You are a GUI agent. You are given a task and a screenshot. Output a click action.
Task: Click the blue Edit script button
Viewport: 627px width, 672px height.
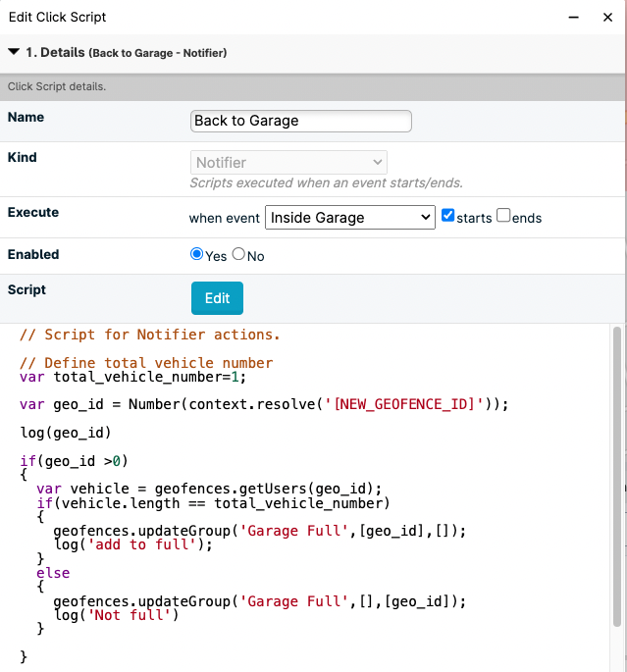(217, 298)
